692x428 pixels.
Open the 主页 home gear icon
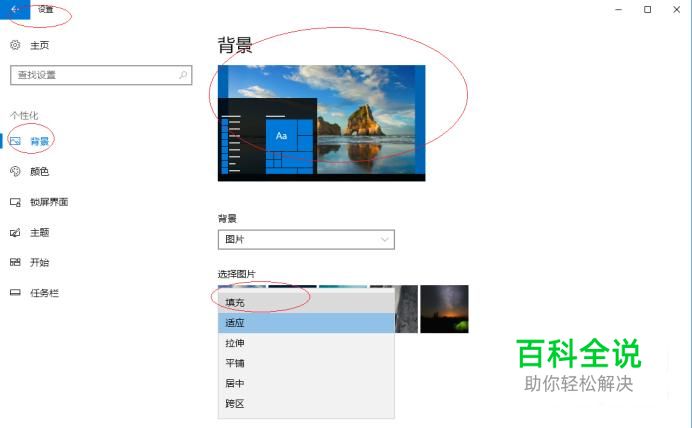click(15, 45)
